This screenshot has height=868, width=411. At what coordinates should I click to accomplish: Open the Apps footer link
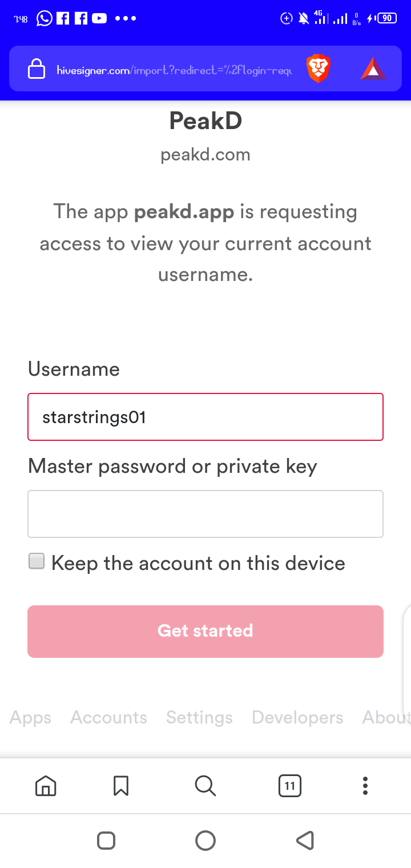30,718
